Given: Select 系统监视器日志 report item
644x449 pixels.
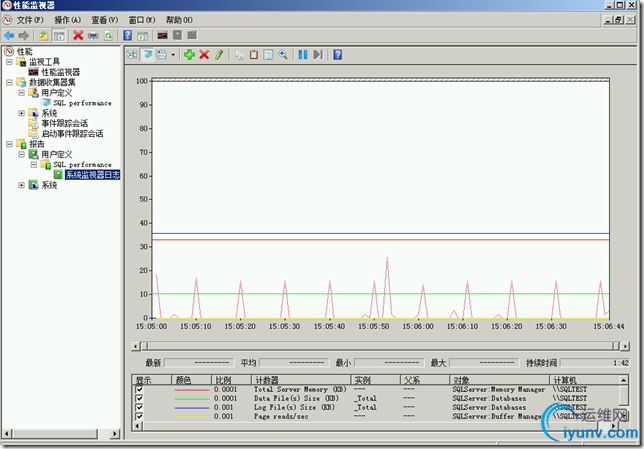Looking at the screenshot, I should point(92,175).
